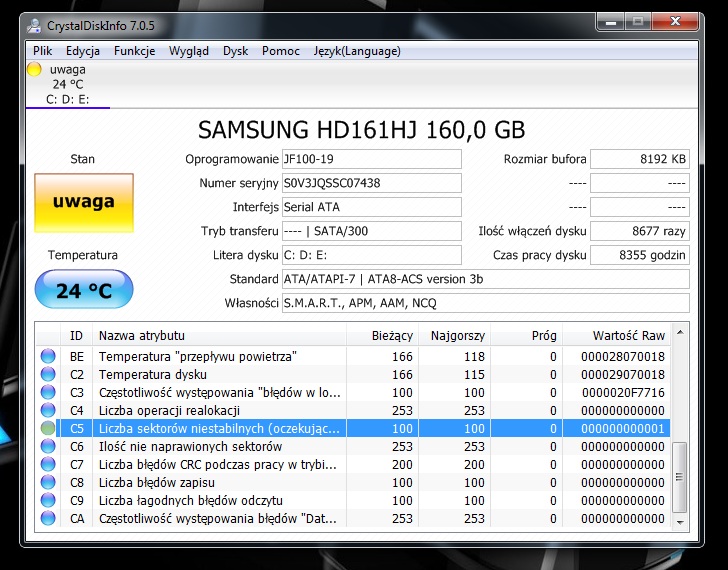Click status circle of C4 attribute row
This screenshot has width=728, height=570.
(48, 410)
